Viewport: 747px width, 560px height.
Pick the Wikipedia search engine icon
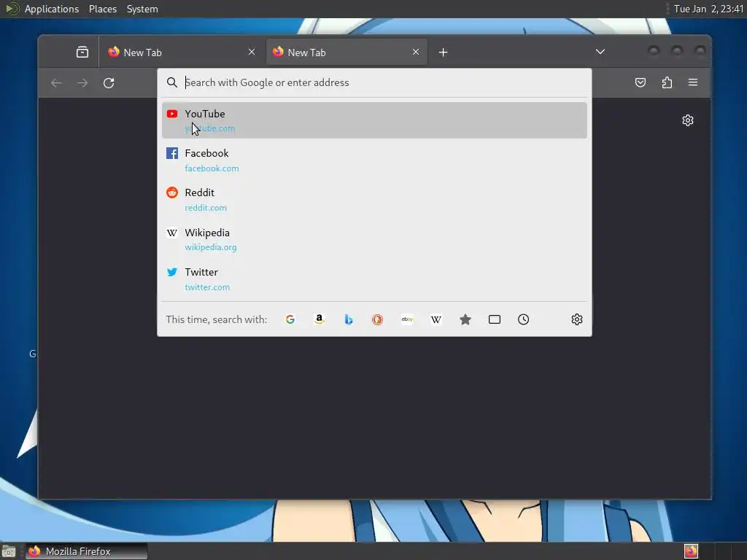click(436, 319)
